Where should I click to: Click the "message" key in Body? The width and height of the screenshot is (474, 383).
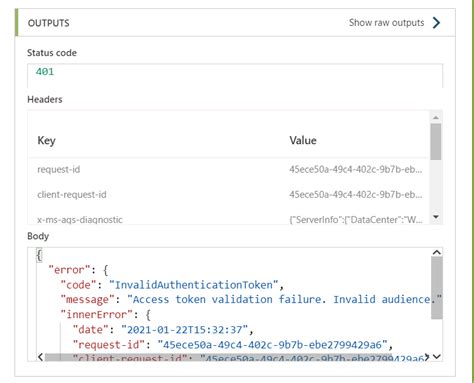[x=88, y=299]
